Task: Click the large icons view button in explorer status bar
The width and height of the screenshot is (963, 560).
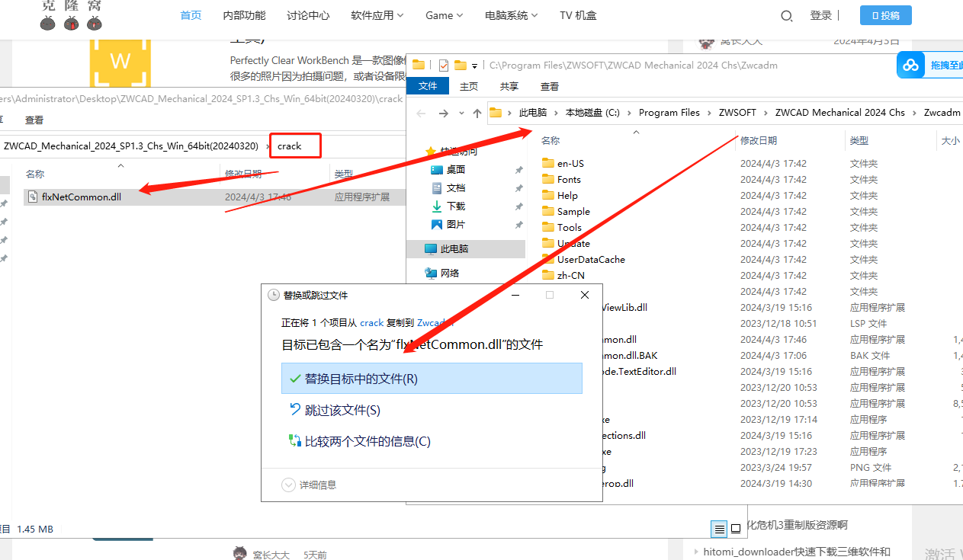Action: coord(736,529)
